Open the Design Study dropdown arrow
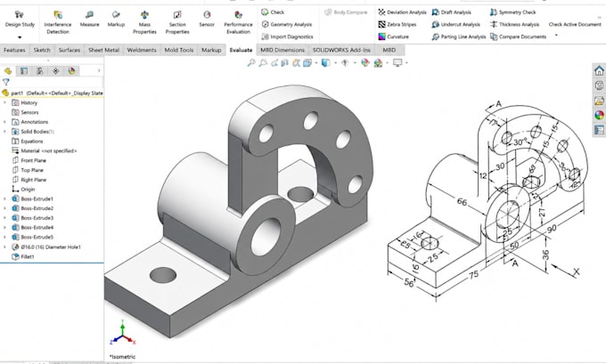The image size is (606, 364). pos(20,37)
